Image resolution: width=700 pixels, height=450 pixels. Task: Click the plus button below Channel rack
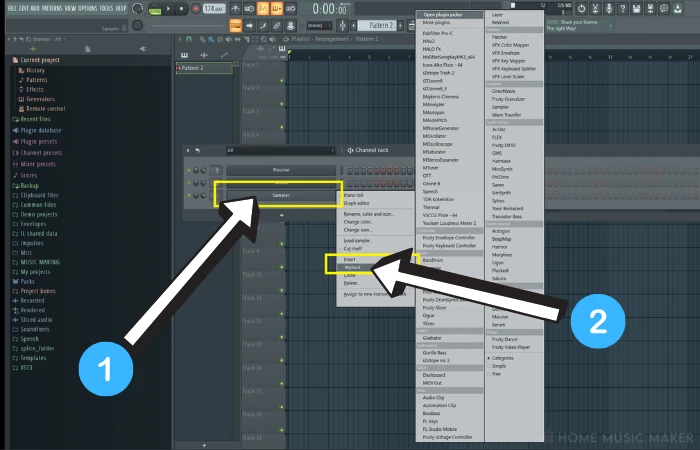click(x=281, y=215)
